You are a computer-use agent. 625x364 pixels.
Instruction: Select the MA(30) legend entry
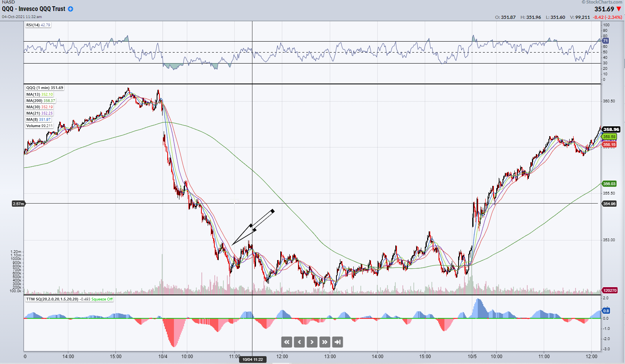tap(39, 107)
